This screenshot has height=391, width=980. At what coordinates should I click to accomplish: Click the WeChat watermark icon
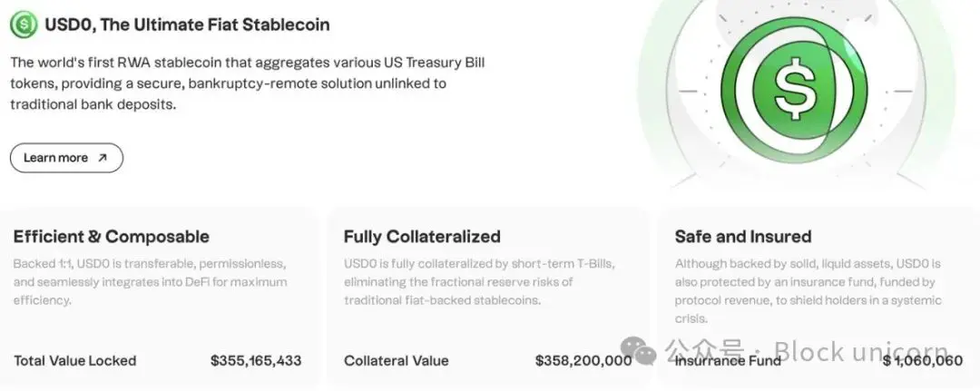(x=644, y=349)
